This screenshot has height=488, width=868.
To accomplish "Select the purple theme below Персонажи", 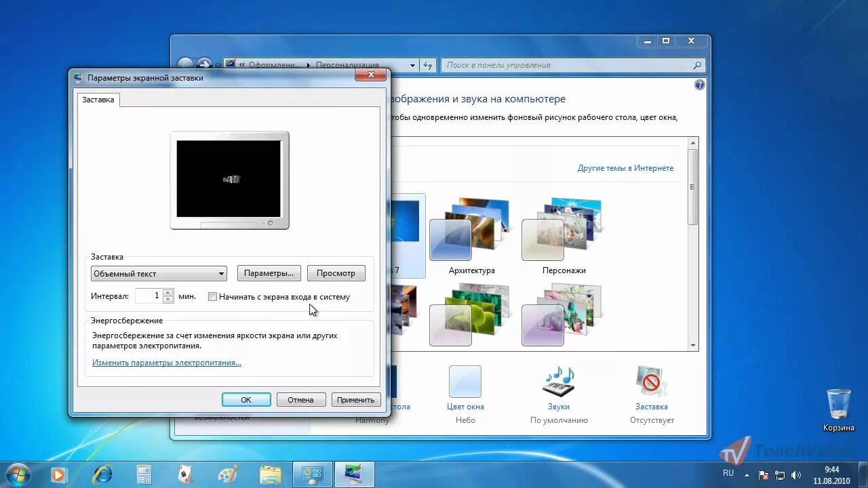I will pyautogui.click(x=564, y=315).
